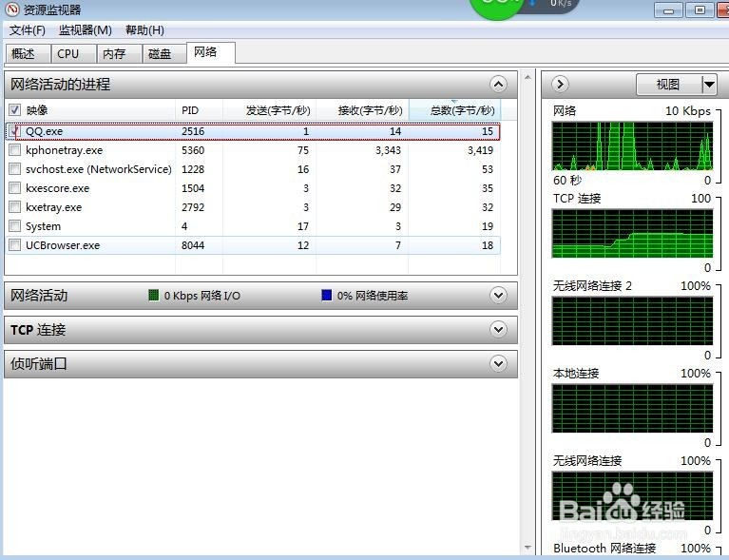Click total bytes value 3,419
The height and width of the screenshot is (560, 729).
click(480, 150)
